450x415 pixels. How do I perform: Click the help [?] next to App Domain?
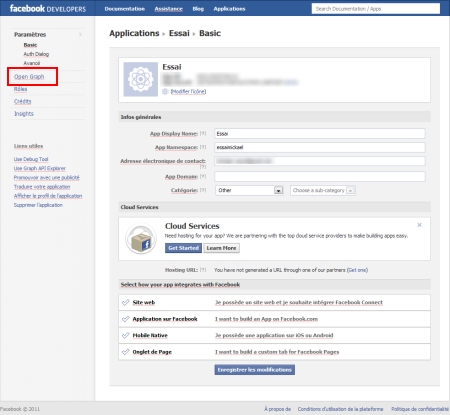tap(203, 176)
